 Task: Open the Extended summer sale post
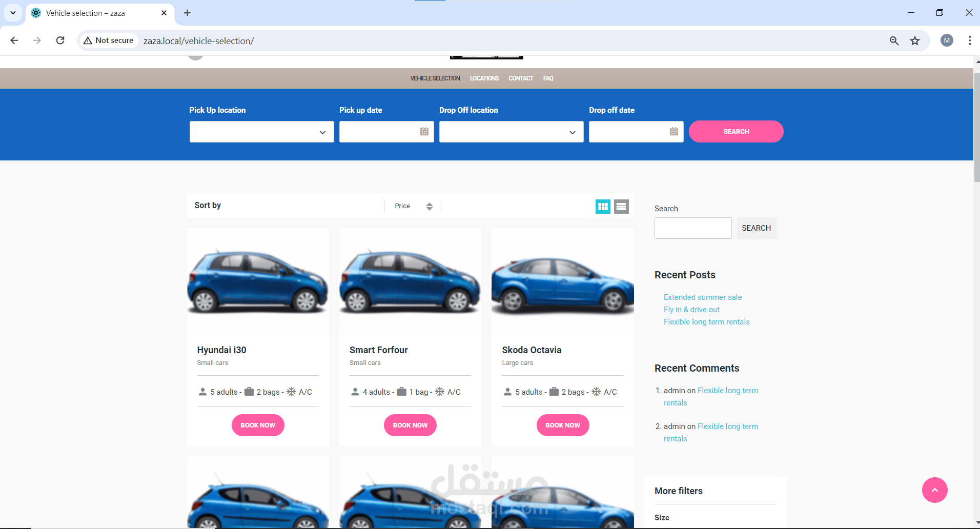tap(703, 297)
